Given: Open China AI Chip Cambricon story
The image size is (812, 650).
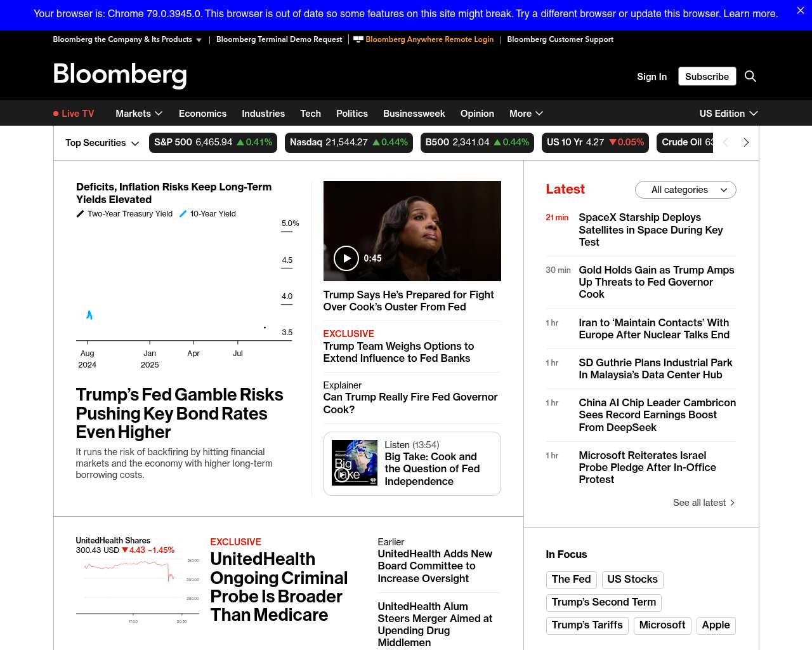Looking at the screenshot, I should coord(657,415).
